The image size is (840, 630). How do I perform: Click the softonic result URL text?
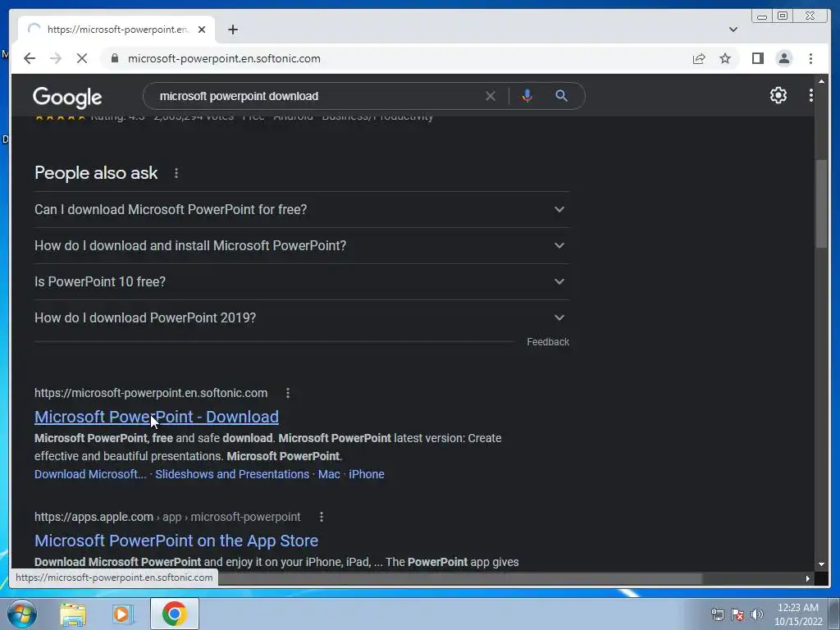pyautogui.click(x=151, y=393)
